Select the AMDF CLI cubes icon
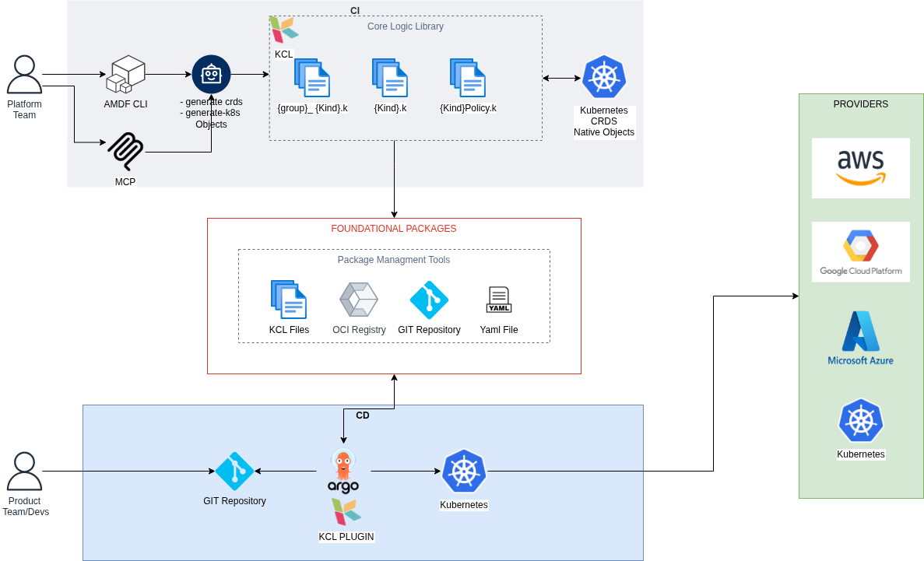Viewport: 924px width, 561px height. (x=125, y=74)
